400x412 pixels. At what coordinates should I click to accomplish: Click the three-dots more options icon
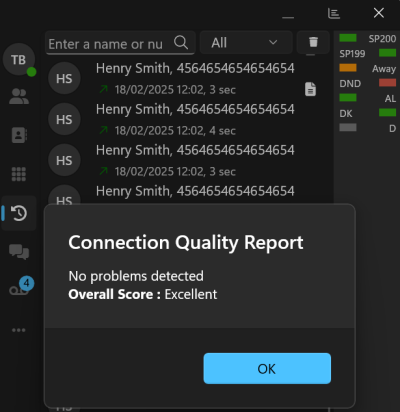(19, 330)
